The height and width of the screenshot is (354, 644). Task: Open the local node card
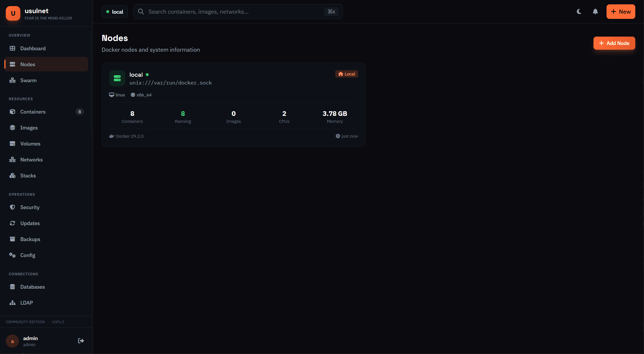click(x=233, y=105)
